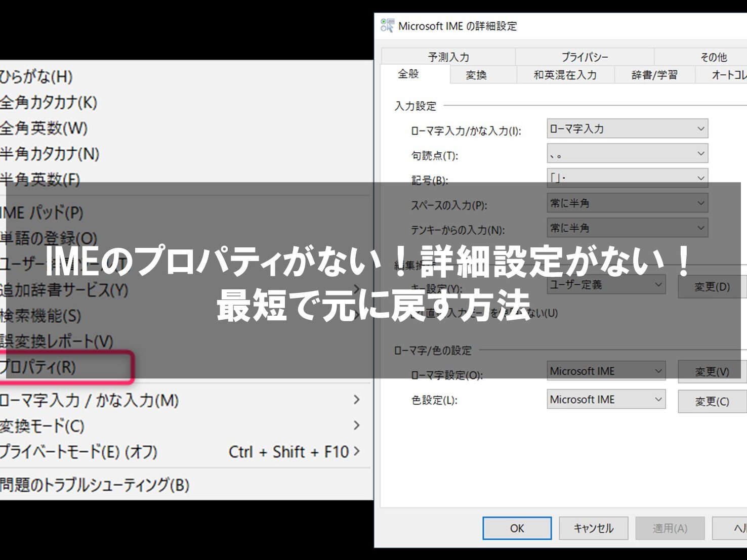Switch to the 予測入力 tab
Image resolution: width=747 pixels, height=560 pixels.
(448, 57)
